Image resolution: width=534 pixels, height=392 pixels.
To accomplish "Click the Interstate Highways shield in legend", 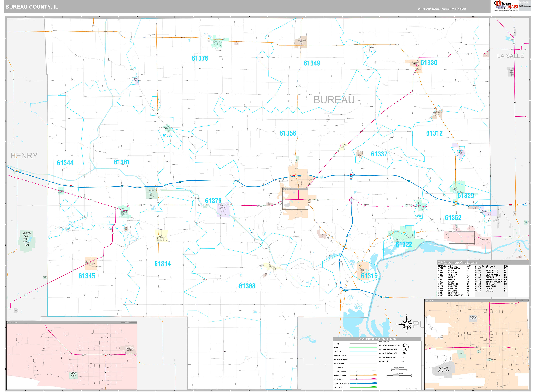I will coord(356,383).
